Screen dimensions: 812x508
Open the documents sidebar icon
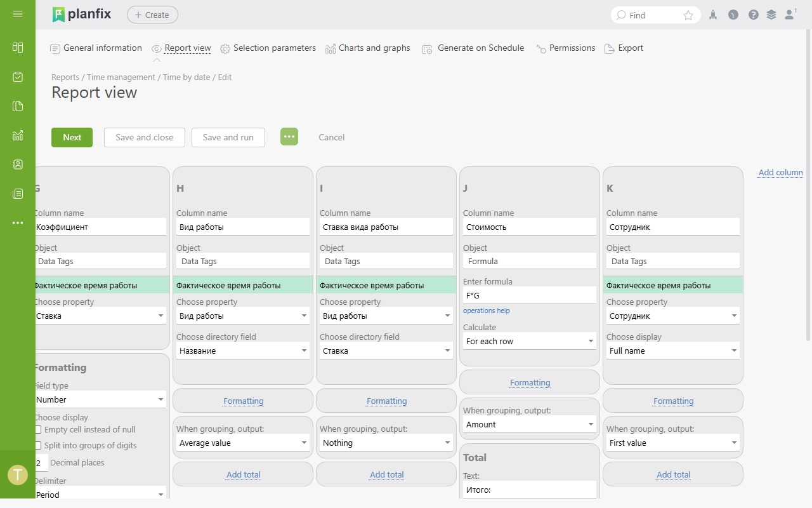(x=18, y=106)
